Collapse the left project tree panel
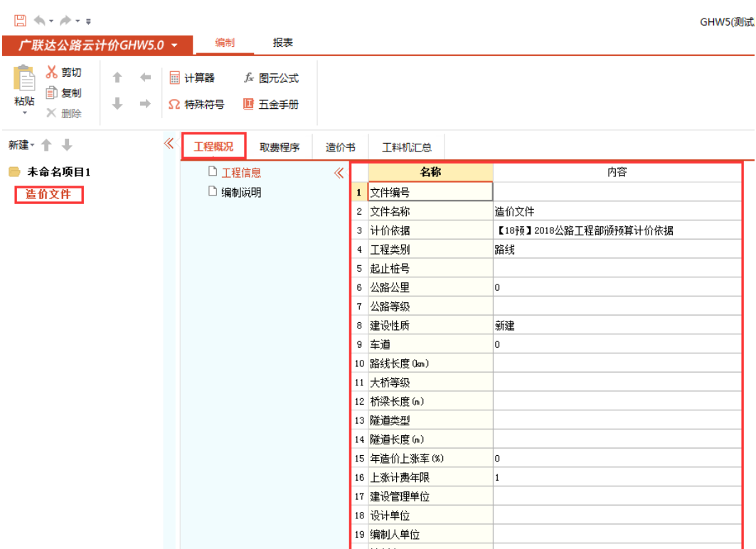 coord(169,144)
